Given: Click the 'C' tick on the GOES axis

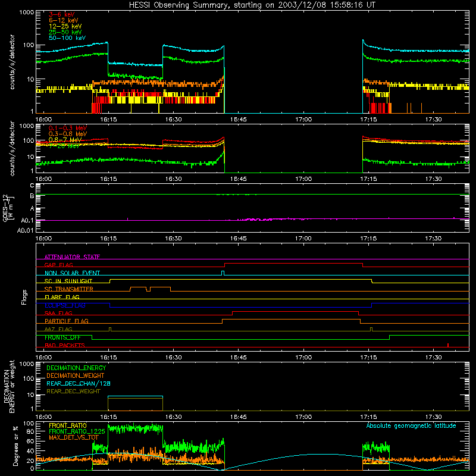Looking at the screenshot, I should pyautogui.click(x=32, y=186).
